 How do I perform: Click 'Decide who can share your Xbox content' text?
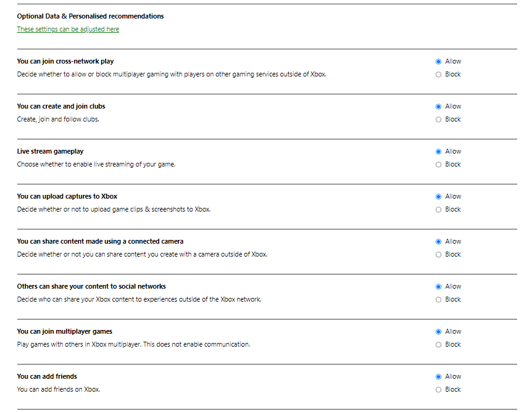pos(139,299)
